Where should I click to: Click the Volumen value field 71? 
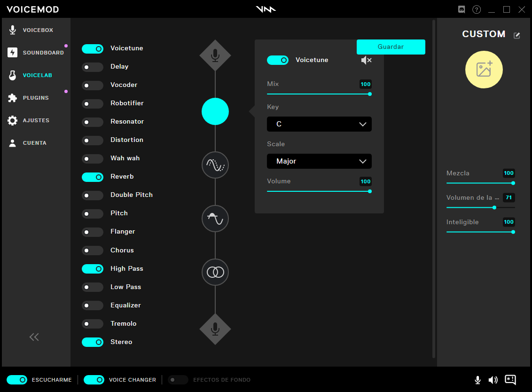(x=509, y=197)
